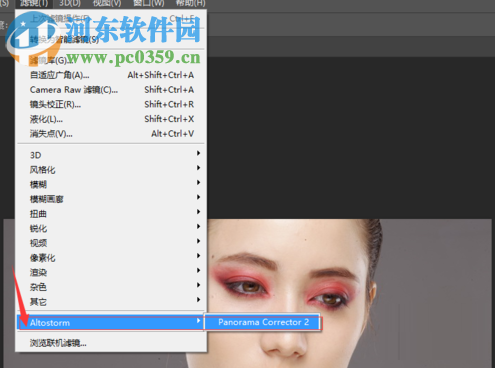Image resolution: width=495 pixels, height=368 pixels.
Task: Launch Panorama Corrector 2 plugin
Action: [263, 322]
